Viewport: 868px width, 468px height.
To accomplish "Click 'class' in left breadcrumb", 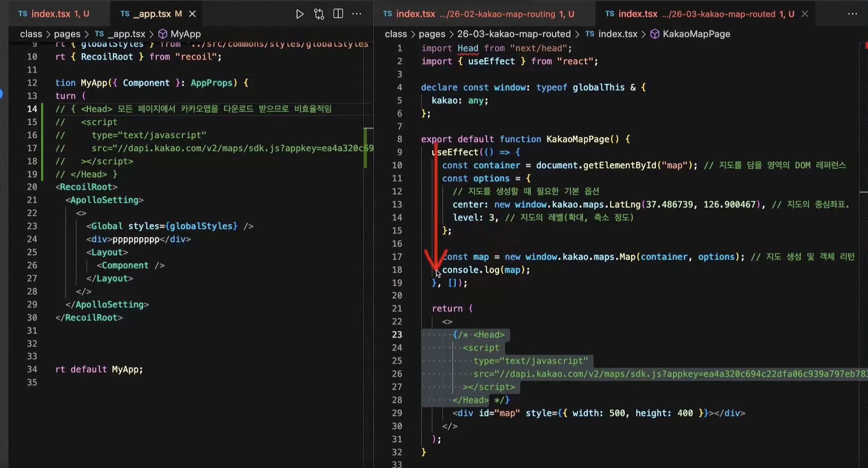I will (31, 34).
